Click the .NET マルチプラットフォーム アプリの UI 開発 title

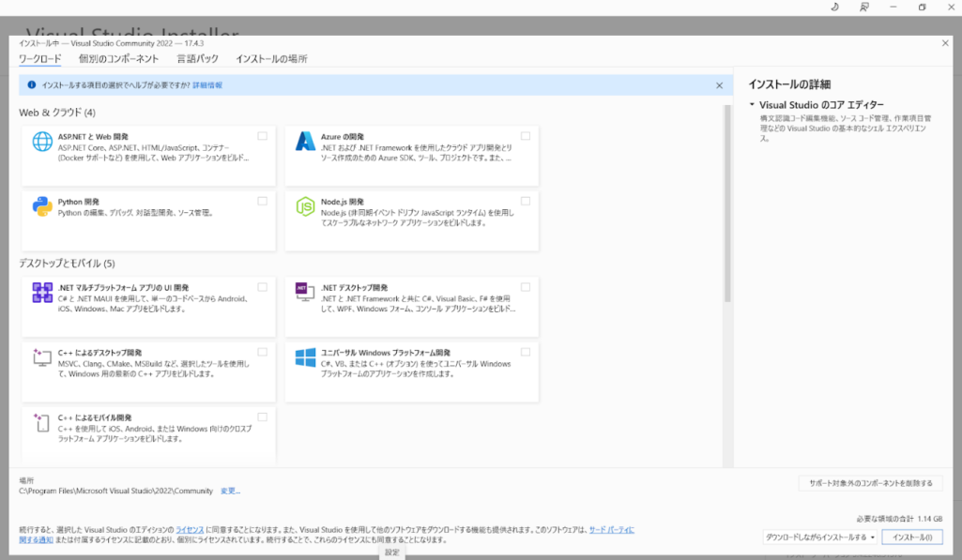123,288
